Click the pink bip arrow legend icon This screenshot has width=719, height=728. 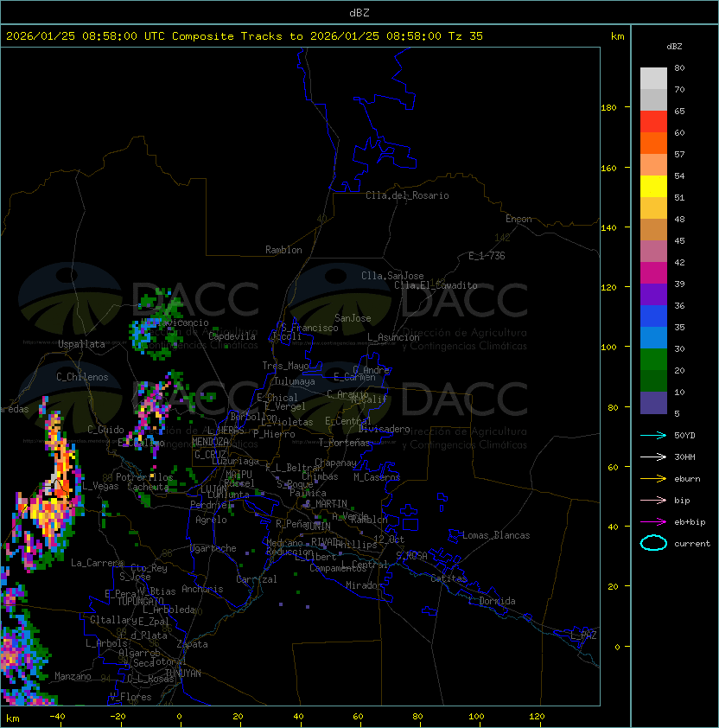click(653, 500)
